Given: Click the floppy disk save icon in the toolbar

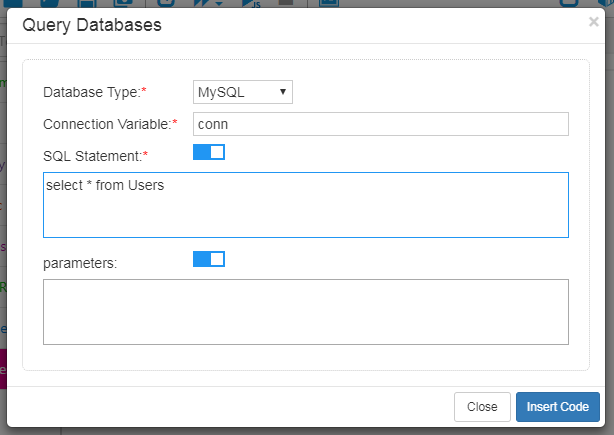Looking at the screenshot, I should (x=87, y=4).
